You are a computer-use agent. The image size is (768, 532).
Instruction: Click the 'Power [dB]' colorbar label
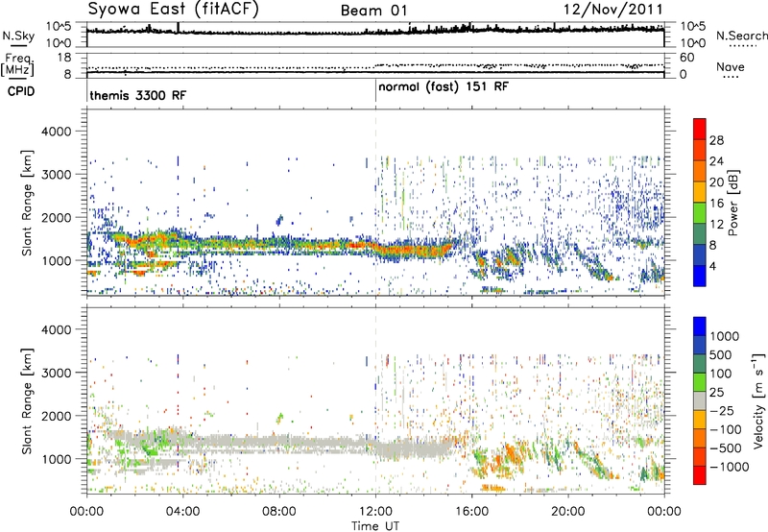732,203
